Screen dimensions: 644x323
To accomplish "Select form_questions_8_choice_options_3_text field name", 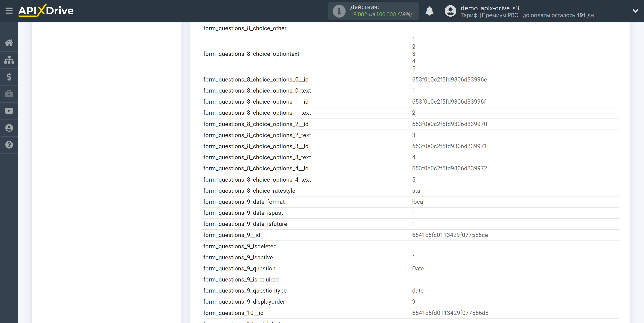I will pyautogui.click(x=257, y=157).
